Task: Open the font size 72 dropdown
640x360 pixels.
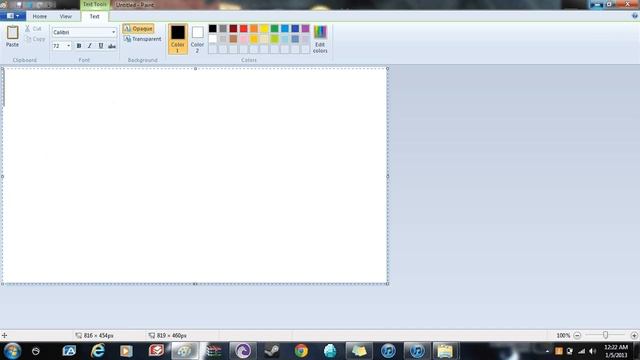Action: click(x=69, y=46)
